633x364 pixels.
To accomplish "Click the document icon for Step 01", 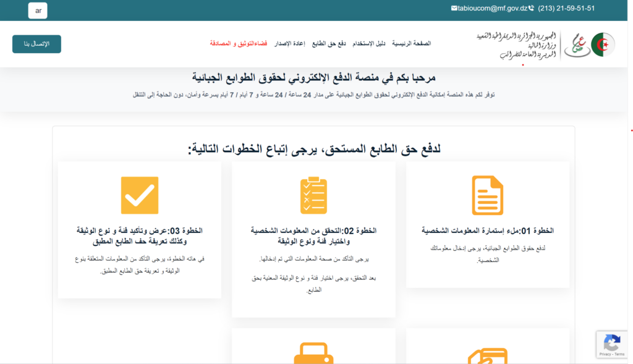I will (x=487, y=195).
